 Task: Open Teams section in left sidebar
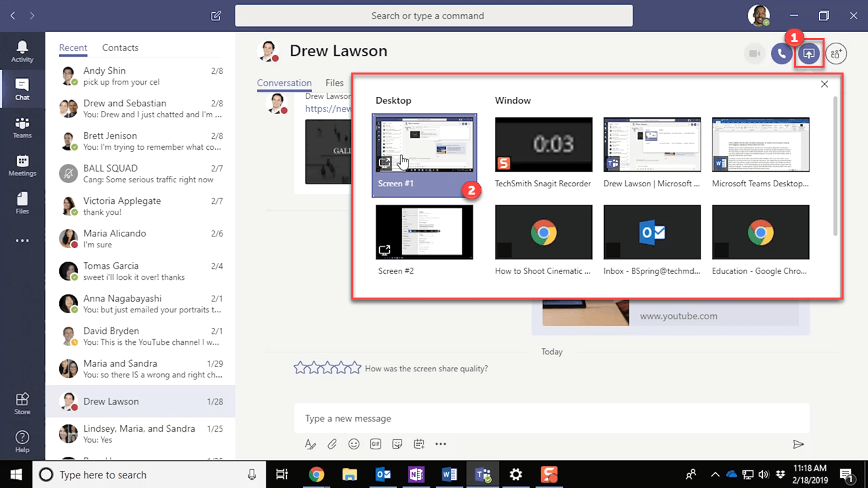click(22, 127)
